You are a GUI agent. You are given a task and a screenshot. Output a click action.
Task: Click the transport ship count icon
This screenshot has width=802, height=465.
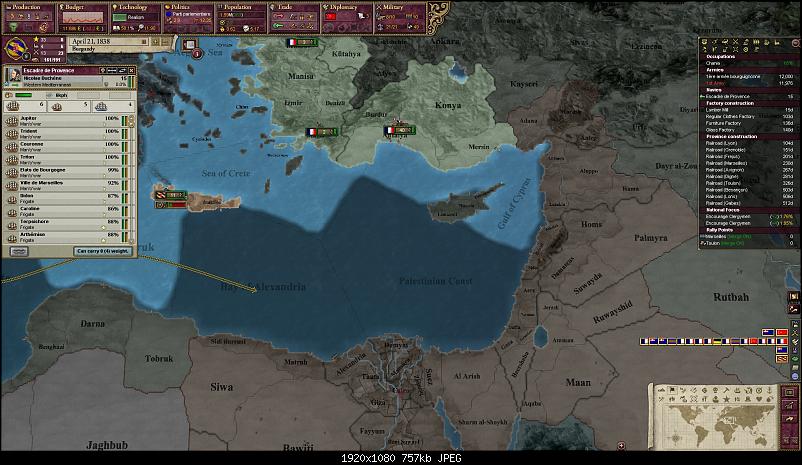click(101, 106)
